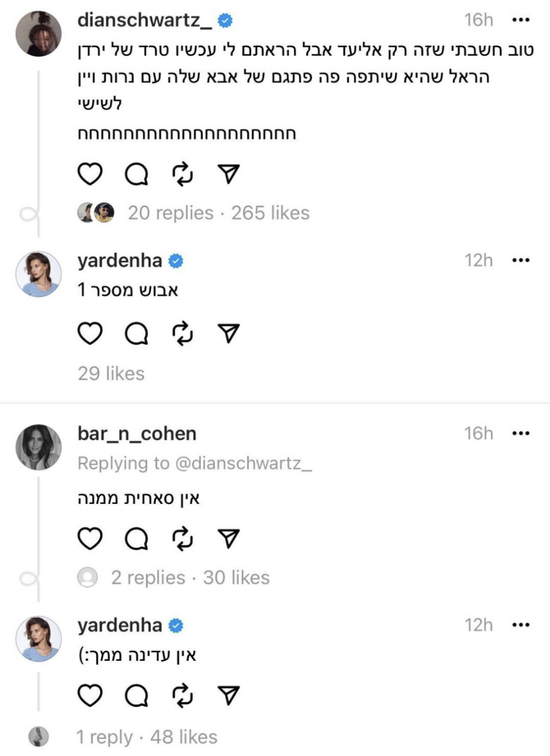Open more options for dianschwartz_ post
Screen dimensions: 550x756
(520, 20)
